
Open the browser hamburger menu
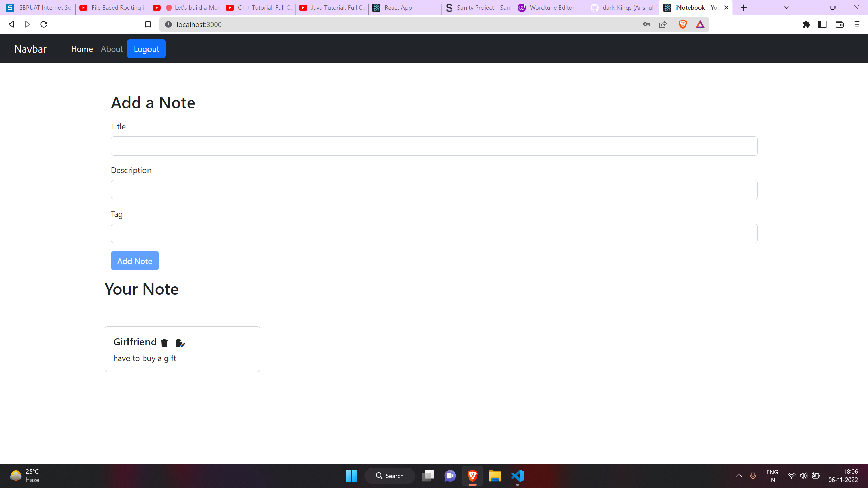point(857,24)
